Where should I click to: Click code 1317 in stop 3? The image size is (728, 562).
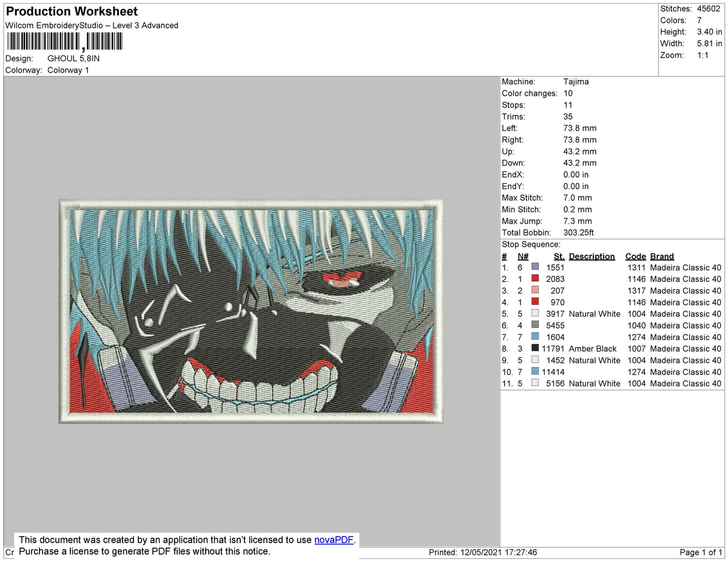[635, 290]
